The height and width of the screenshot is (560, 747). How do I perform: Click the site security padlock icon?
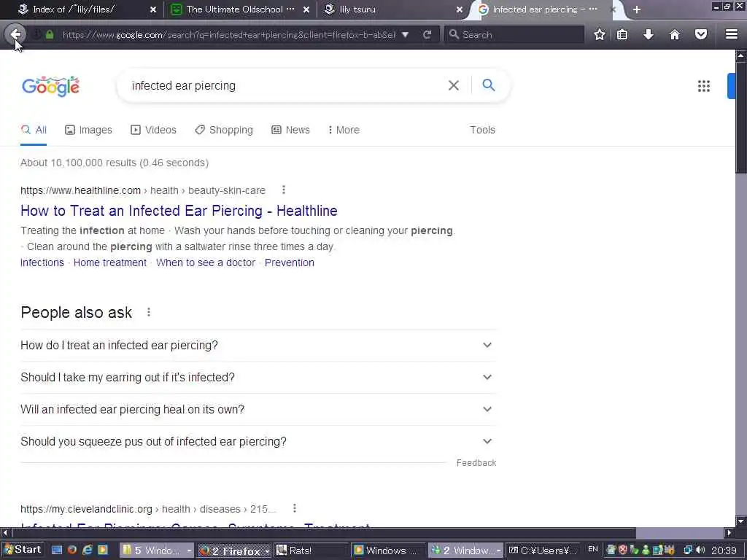(50, 34)
